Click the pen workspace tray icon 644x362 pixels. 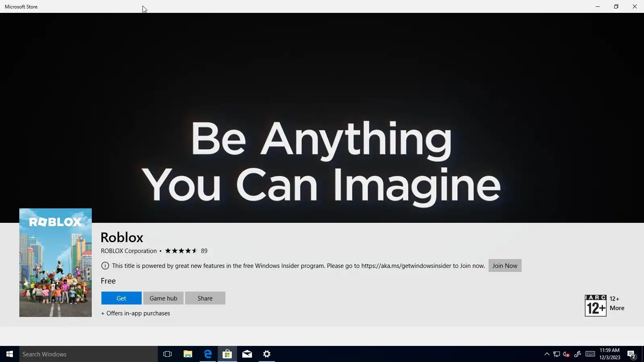point(578,354)
